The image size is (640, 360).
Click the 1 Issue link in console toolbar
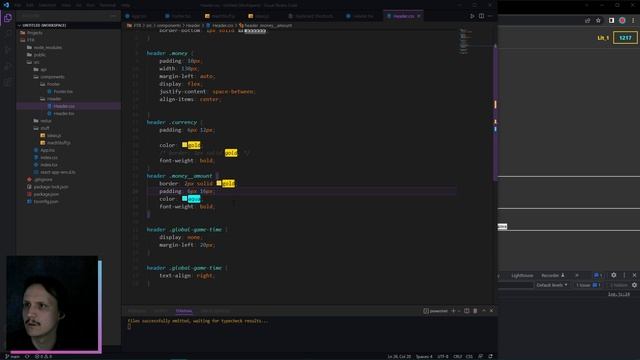coord(588,285)
